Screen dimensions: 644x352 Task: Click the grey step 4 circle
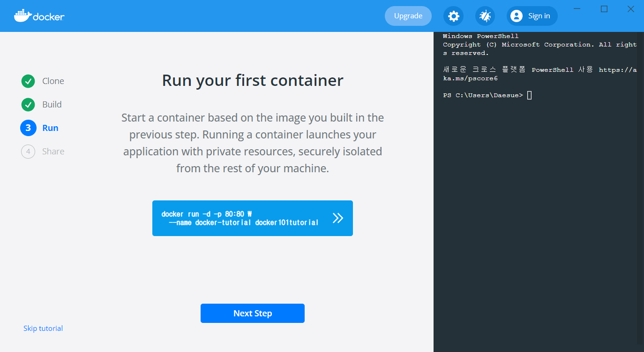28,152
